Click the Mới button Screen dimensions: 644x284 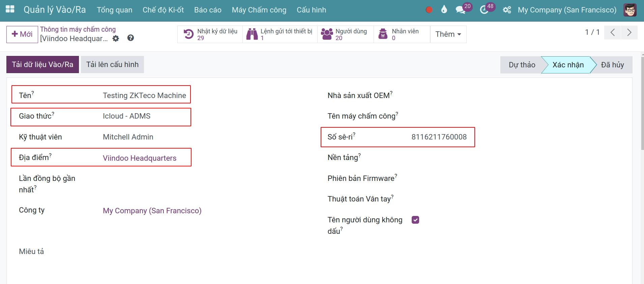[x=22, y=34]
